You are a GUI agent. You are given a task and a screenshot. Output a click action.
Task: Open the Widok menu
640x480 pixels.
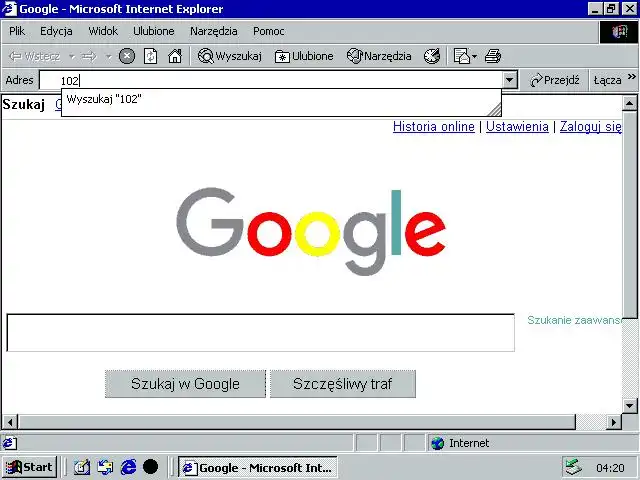[x=103, y=31]
